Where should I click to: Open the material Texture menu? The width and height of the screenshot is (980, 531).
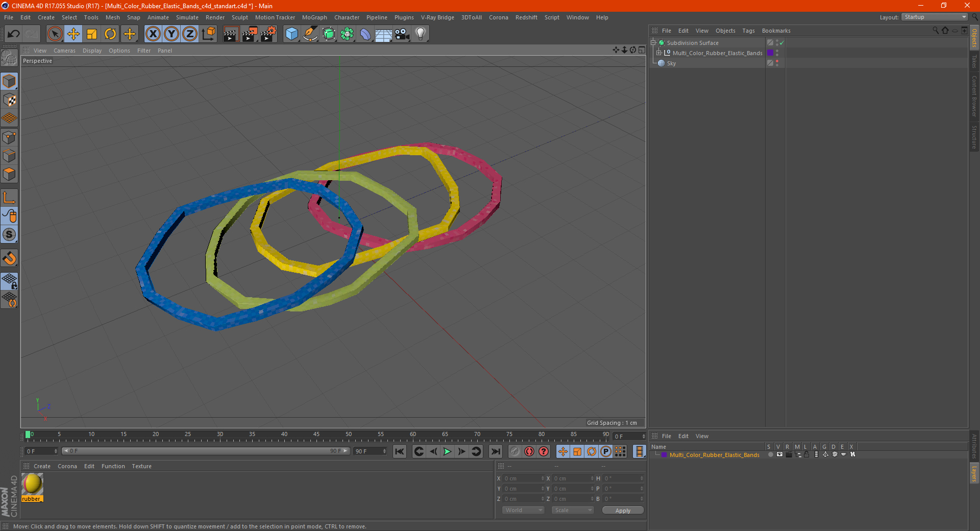[141, 466]
